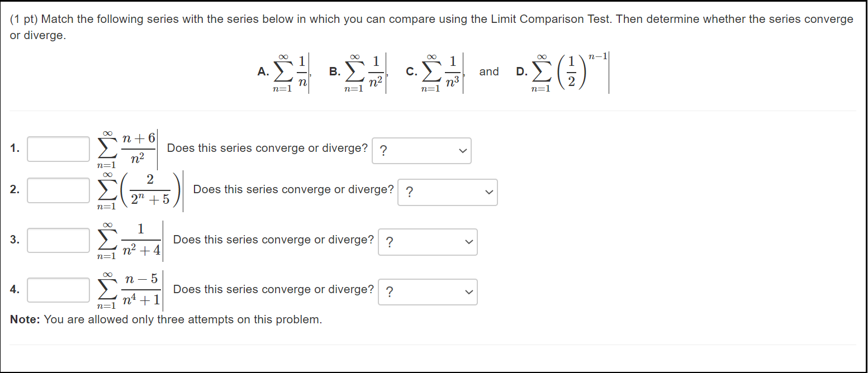Click the note about three attempts

[167, 320]
